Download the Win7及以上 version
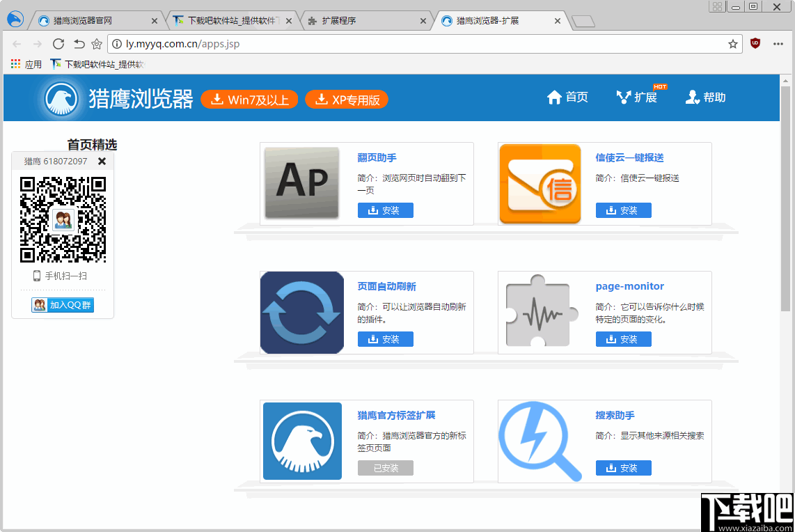 point(249,100)
